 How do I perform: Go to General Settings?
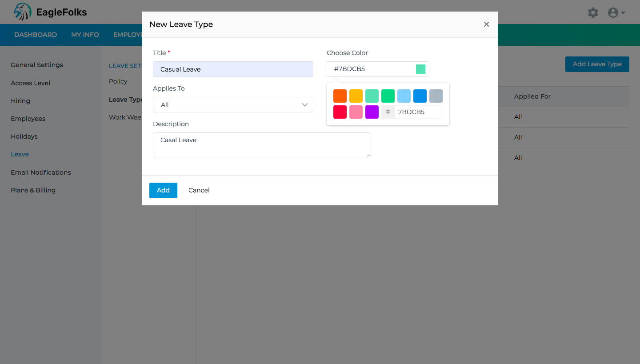coord(37,65)
